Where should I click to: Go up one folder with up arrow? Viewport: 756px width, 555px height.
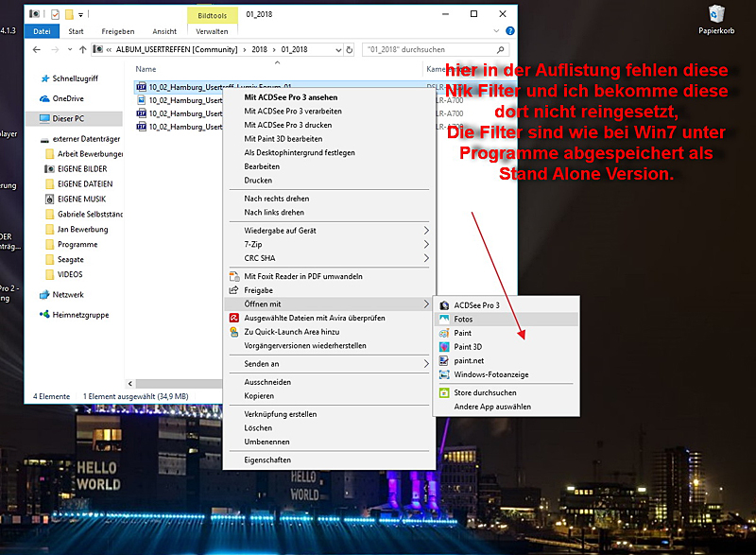83,50
